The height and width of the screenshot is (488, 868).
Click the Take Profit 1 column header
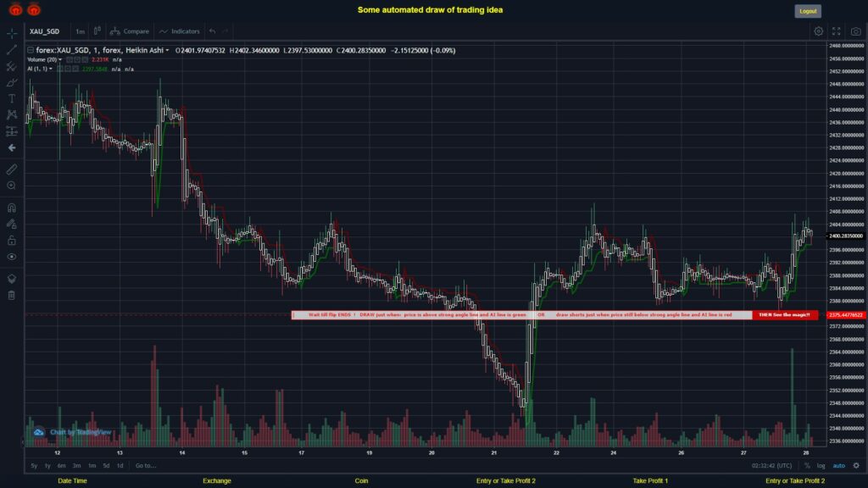(650, 481)
